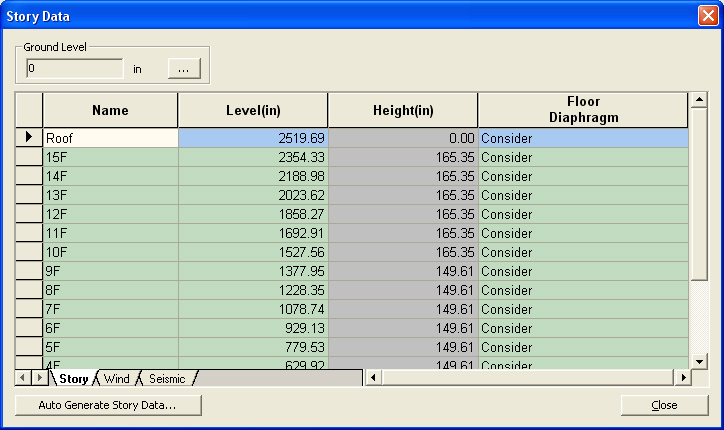Viewport: 724px width, 430px height.
Task: Click the Name column header
Action: [110, 110]
